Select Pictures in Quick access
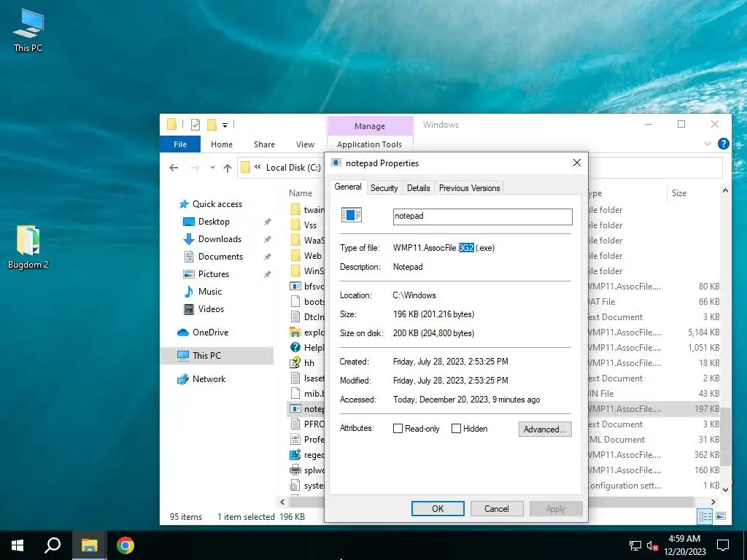 (214, 274)
